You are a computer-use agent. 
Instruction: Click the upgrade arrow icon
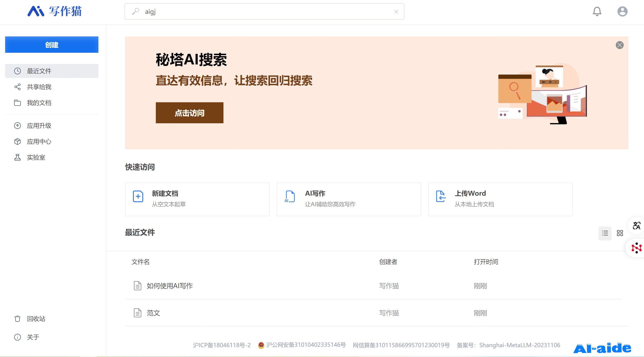pyautogui.click(x=17, y=126)
